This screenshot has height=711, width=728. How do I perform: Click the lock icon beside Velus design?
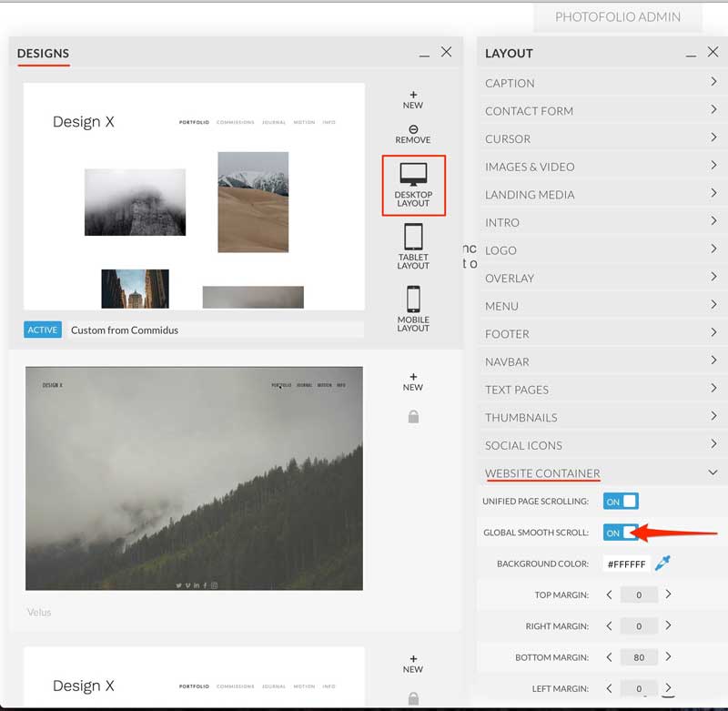coord(413,417)
